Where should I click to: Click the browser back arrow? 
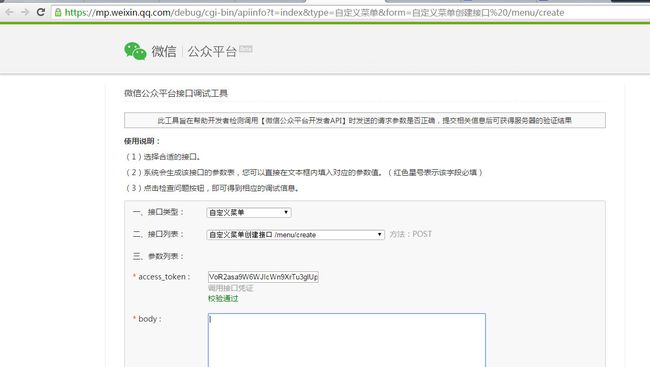(9, 12)
